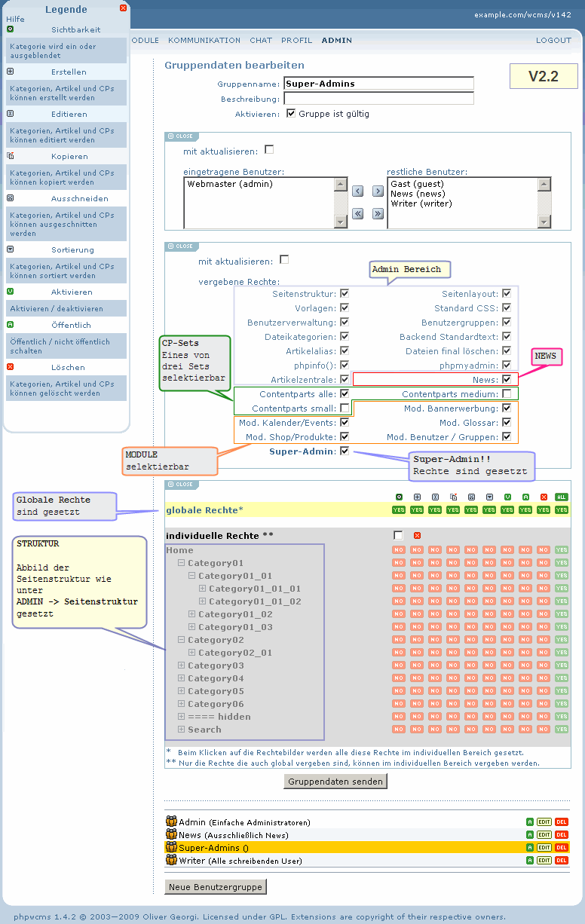The height and width of the screenshot is (924, 585).
Task: Close the Legende panel with red X
Action: click(123, 8)
